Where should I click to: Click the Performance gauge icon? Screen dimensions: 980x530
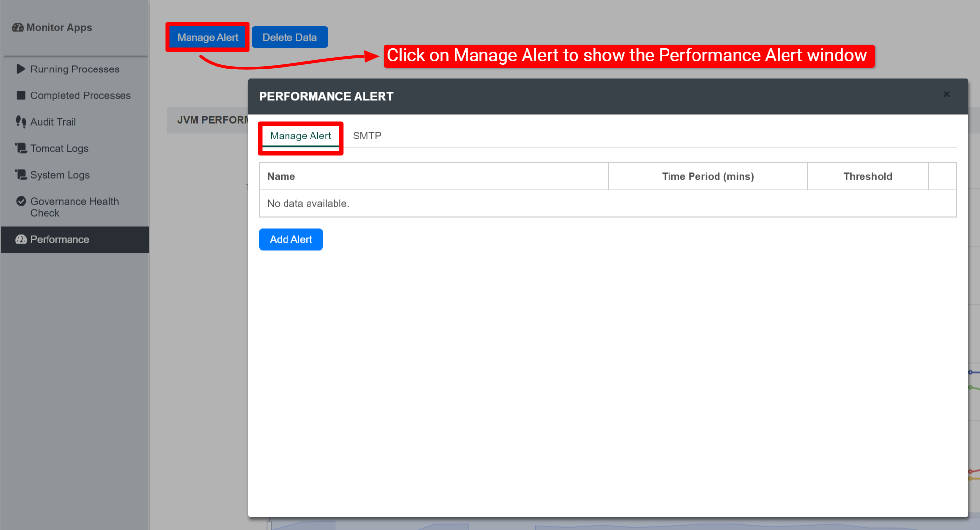[21, 239]
